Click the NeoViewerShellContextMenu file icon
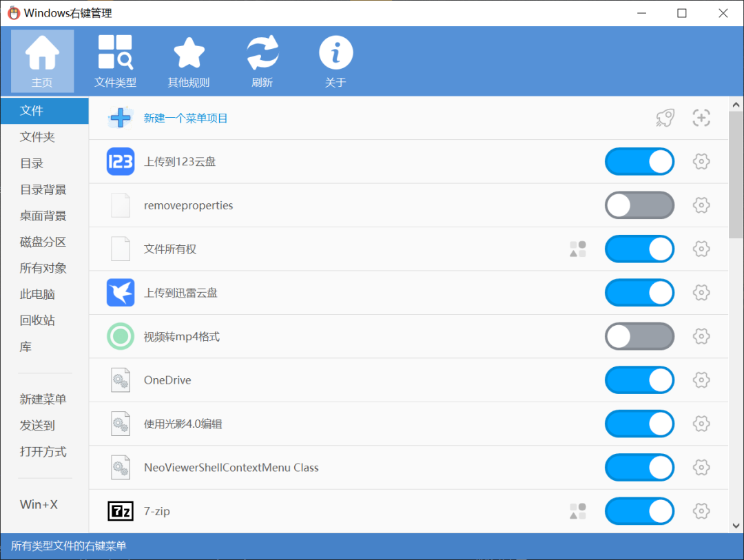744x560 pixels. [121, 468]
